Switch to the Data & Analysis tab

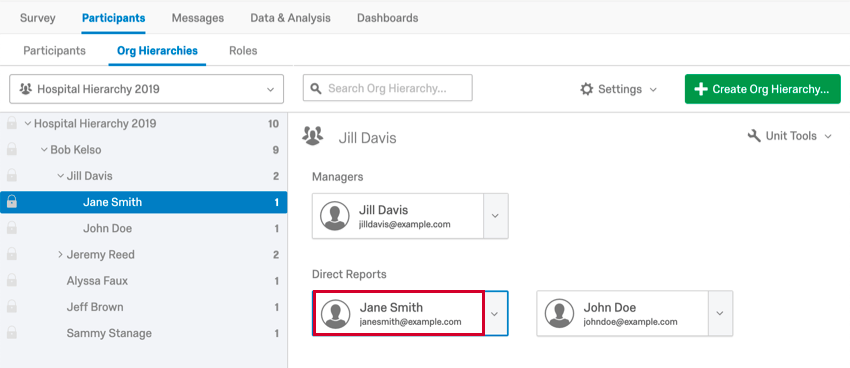click(x=290, y=18)
